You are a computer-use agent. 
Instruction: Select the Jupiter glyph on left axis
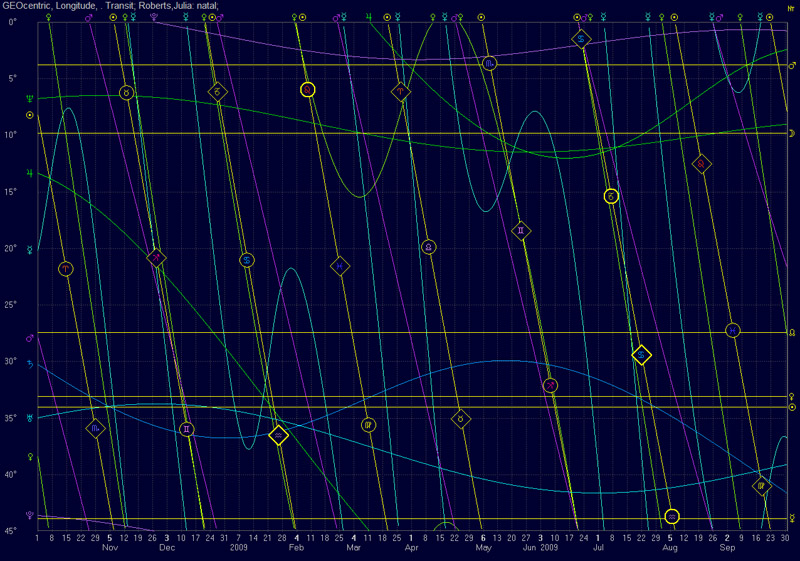click(29, 174)
